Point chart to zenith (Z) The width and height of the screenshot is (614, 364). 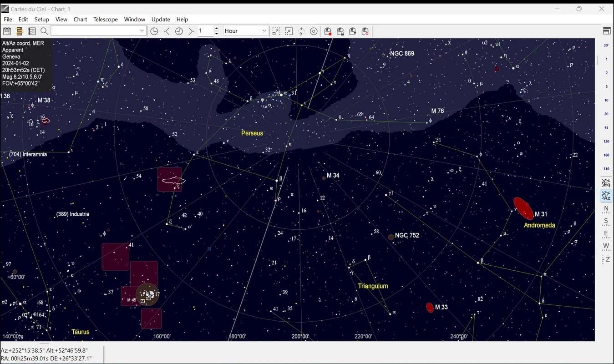[x=606, y=259]
